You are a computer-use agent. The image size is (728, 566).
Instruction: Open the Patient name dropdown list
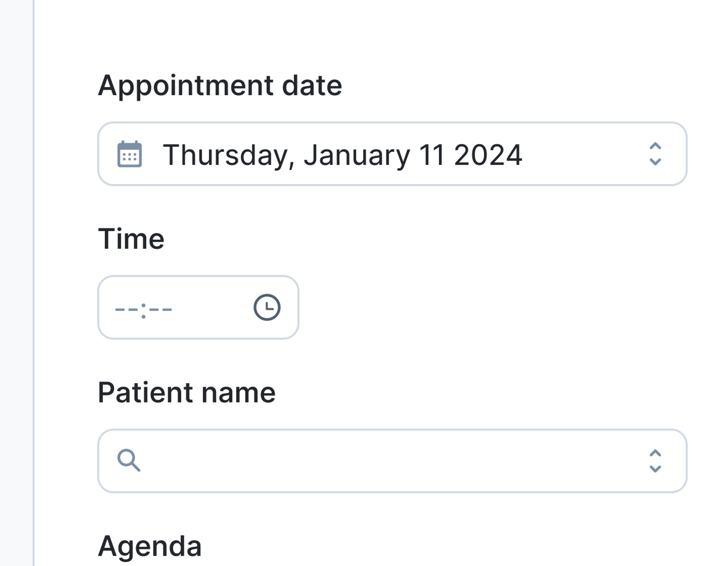[655, 461]
